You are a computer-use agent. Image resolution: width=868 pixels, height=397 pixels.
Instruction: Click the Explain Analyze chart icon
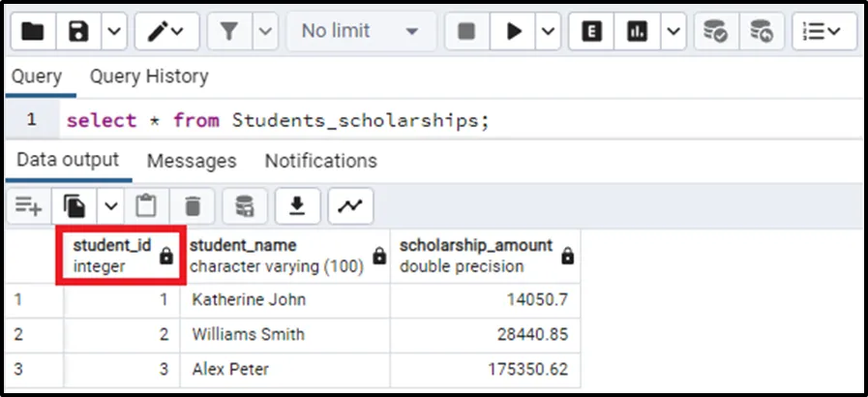click(x=638, y=32)
